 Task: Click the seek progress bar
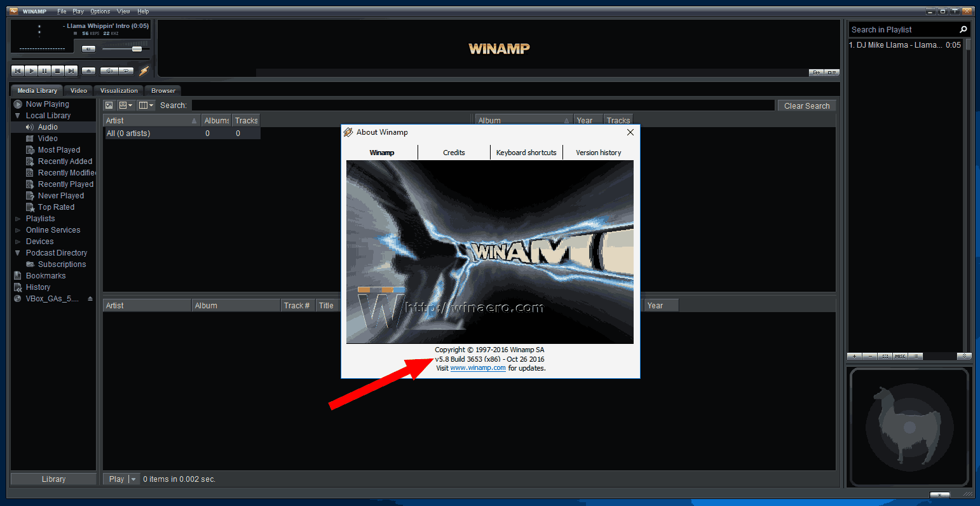tap(80, 60)
